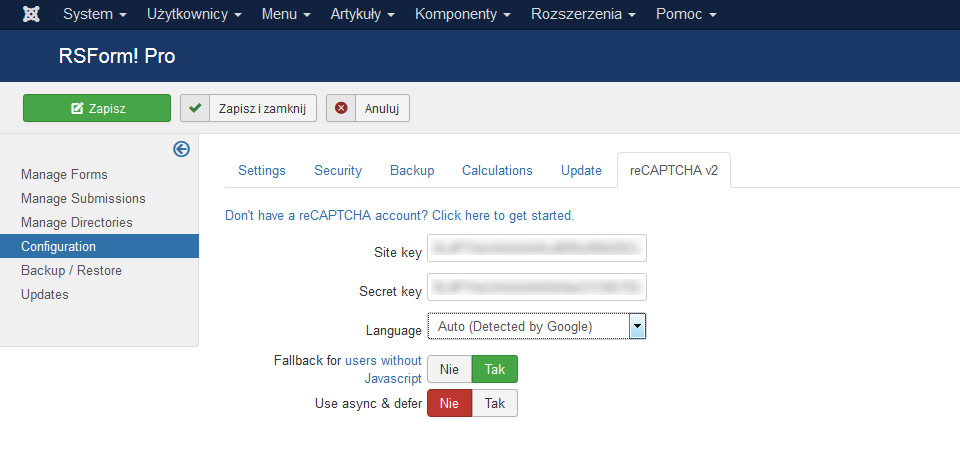Open the Artykuły menu

[x=362, y=14]
